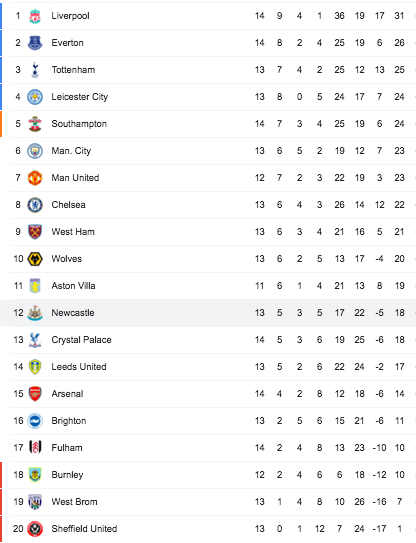Open the Burnley team link
Image resolution: width=416 pixels, height=543 pixels.
coord(67,475)
